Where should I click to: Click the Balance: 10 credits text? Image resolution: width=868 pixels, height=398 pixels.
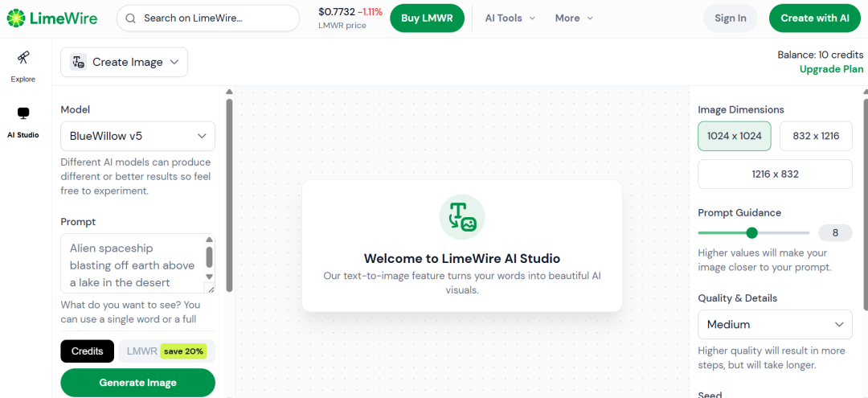(821, 55)
